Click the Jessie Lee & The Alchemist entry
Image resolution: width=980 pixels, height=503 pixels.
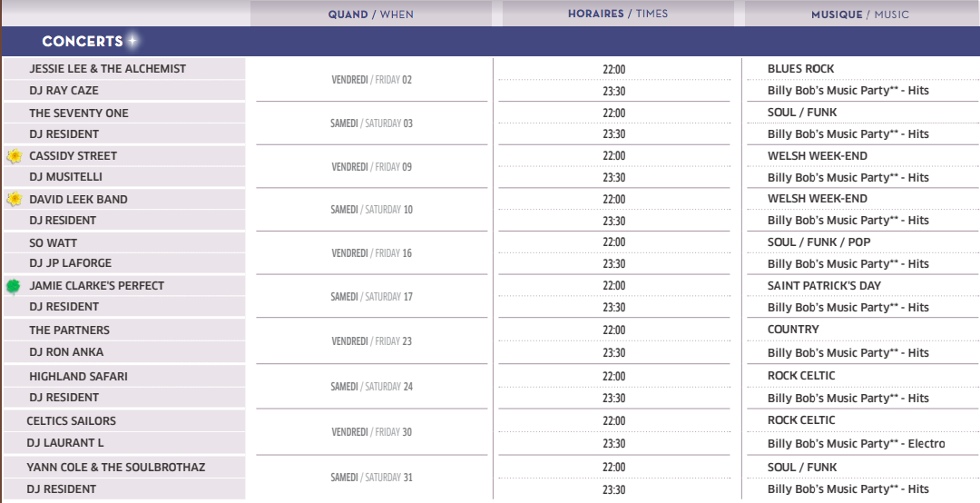tap(123, 69)
